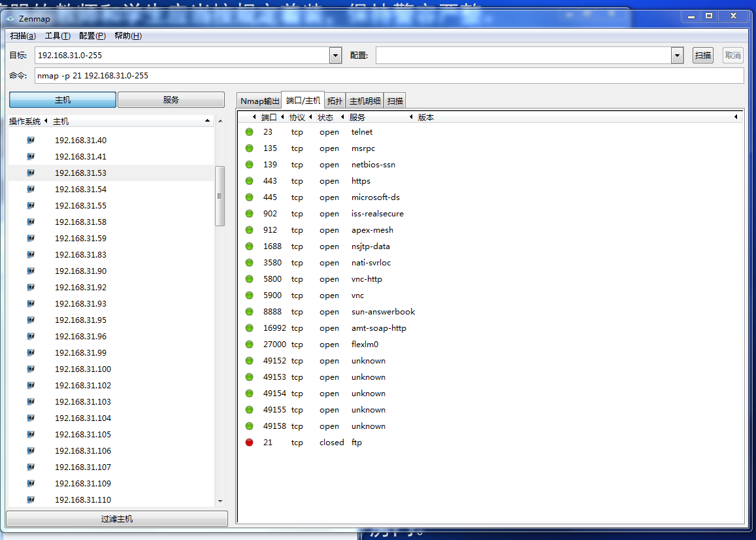Image resolution: width=756 pixels, height=540 pixels.
Task: Click the host icon beside 192.168.31.104
Action: 31,418
